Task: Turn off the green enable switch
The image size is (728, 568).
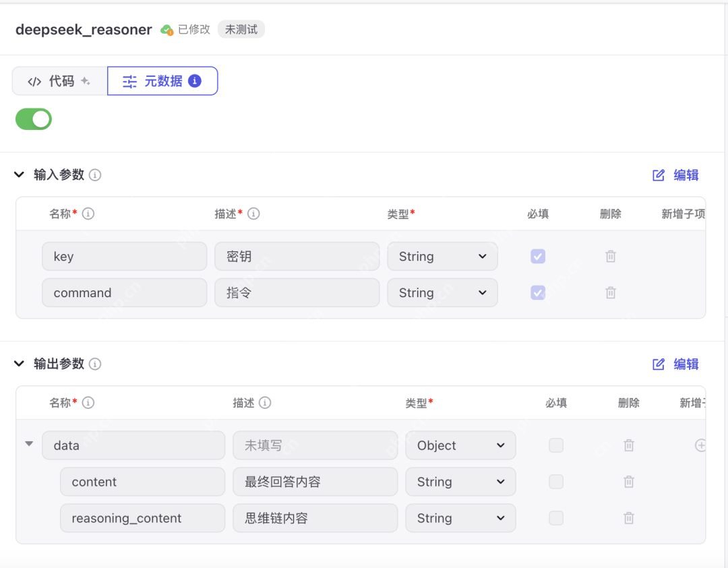Action: pos(34,119)
